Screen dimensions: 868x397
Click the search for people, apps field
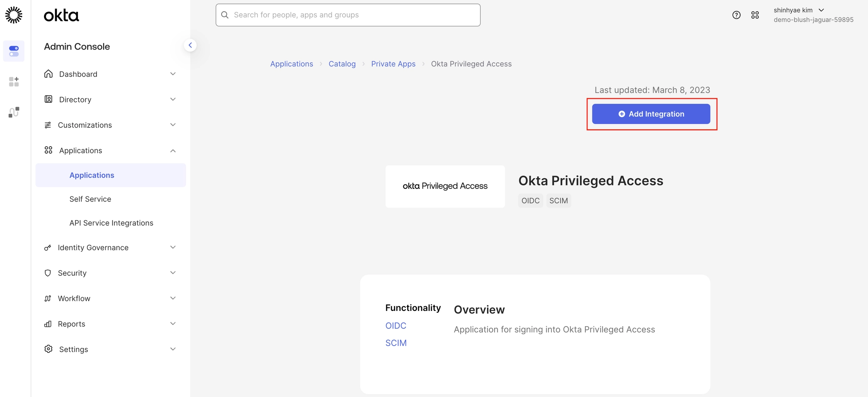coord(348,15)
